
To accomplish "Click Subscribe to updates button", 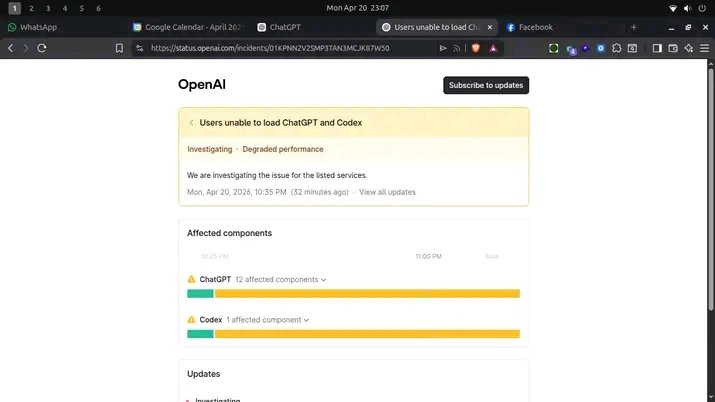I will tap(486, 85).
